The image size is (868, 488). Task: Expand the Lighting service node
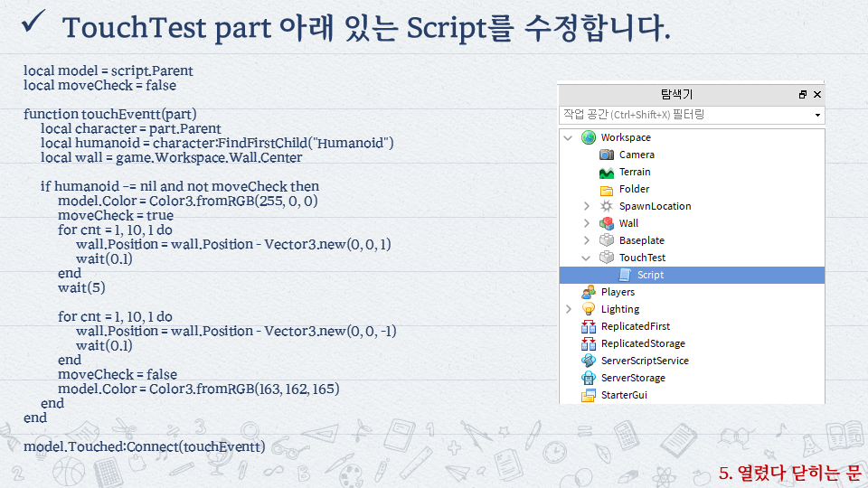(x=569, y=309)
